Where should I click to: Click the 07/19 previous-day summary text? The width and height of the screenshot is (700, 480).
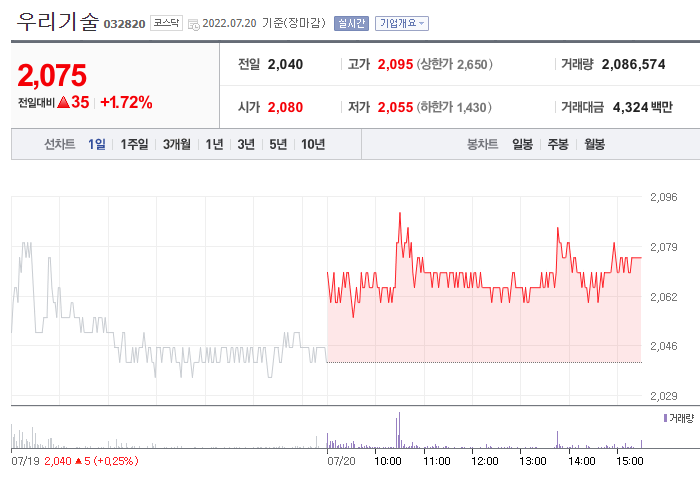click(x=75, y=461)
